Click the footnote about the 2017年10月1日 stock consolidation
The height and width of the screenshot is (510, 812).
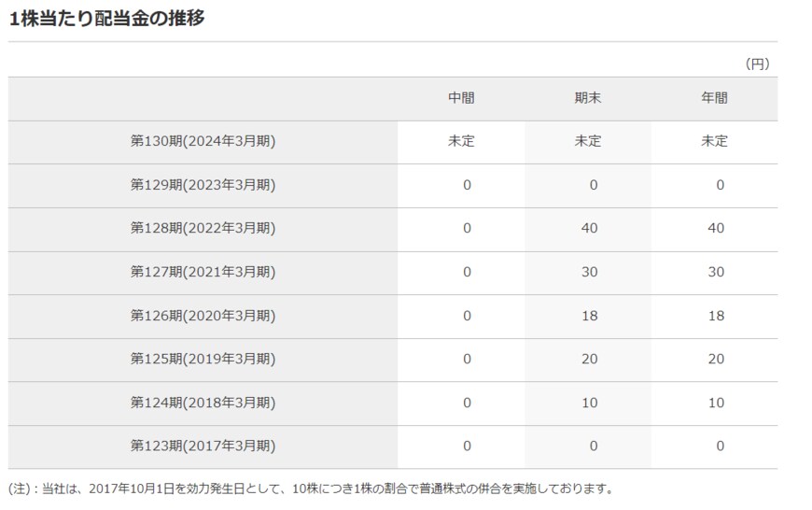[311, 489]
